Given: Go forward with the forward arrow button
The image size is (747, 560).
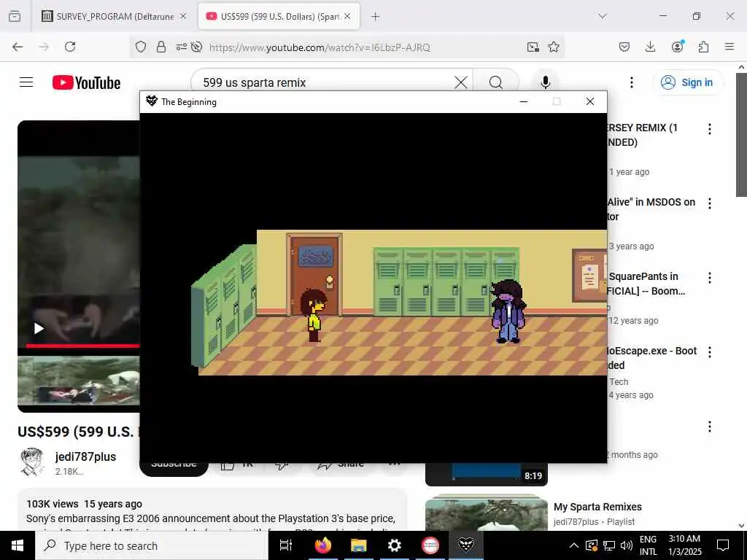Looking at the screenshot, I should click(44, 47).
